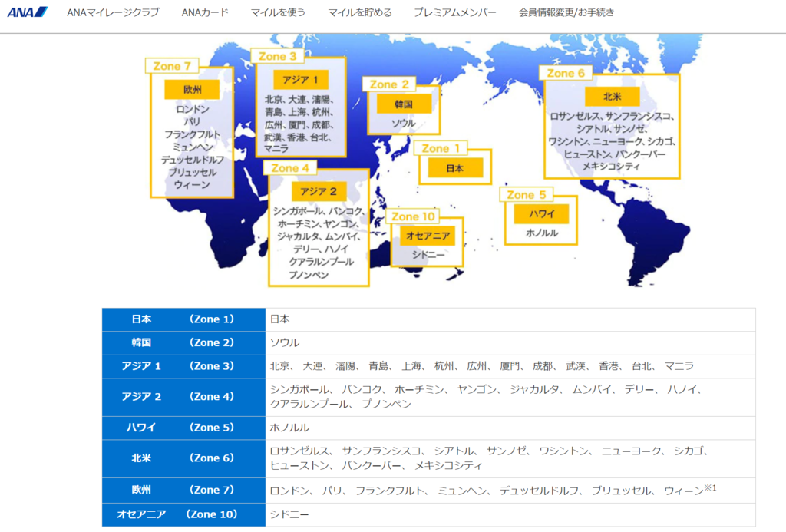786x532 pixels.
Task: Click the ハワイ (Zone 5) table header cell
Action: tap(183, 428)
